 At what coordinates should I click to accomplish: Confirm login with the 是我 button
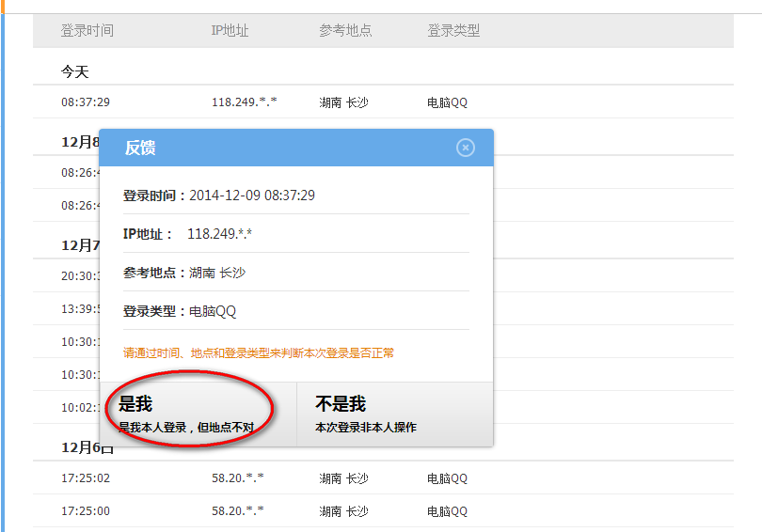click(x=198, y=415)
